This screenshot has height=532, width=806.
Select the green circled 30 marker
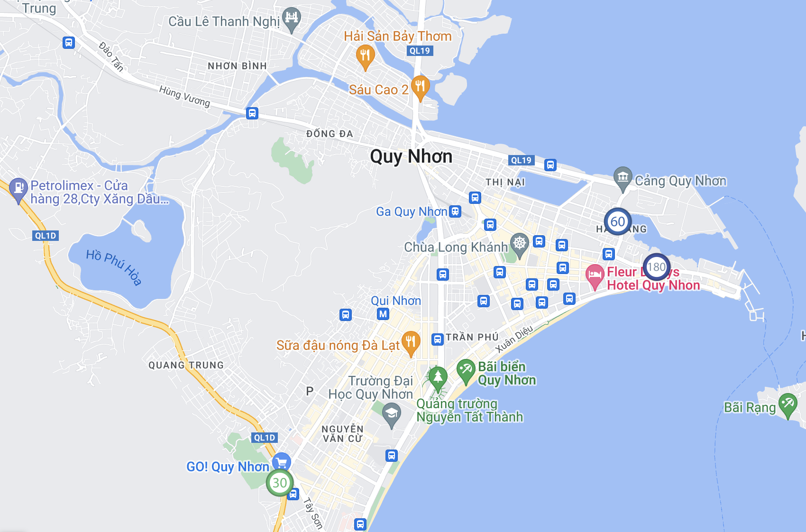(280, 483)
